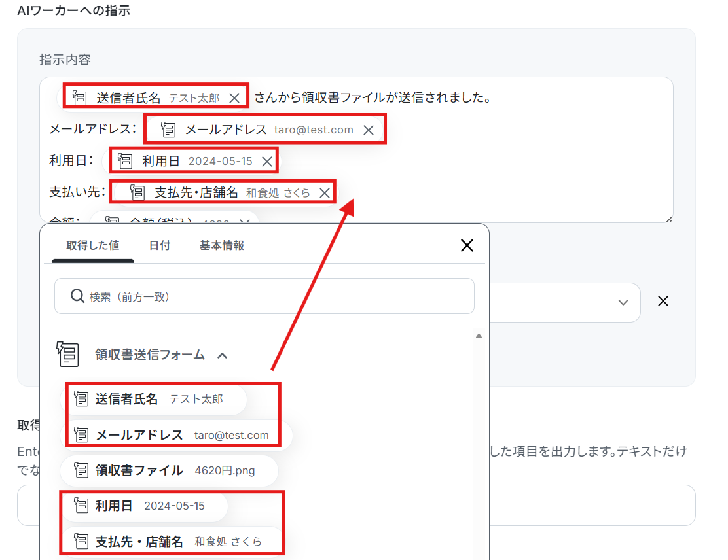Close the value picker popup
The image size is (728, 560).
pos(467,245)
